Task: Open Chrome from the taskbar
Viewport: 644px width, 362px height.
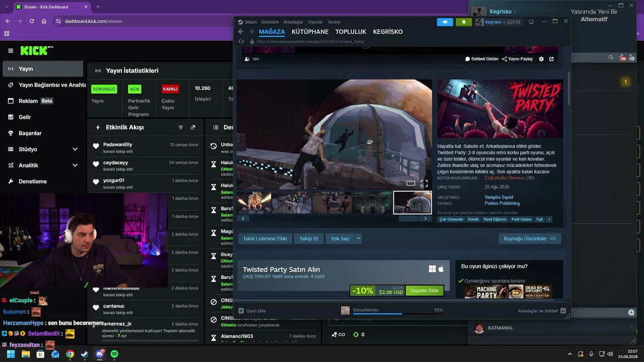Action: tap(70, 354)
